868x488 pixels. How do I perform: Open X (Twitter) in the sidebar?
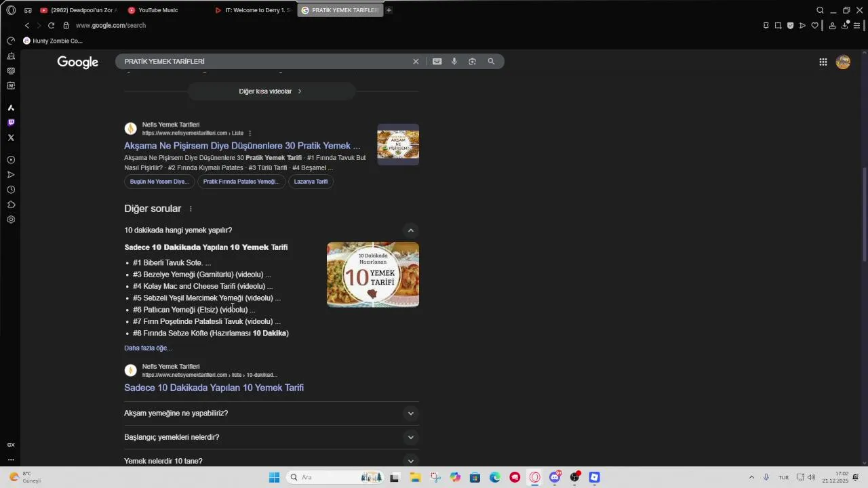(x=11, y=138)
